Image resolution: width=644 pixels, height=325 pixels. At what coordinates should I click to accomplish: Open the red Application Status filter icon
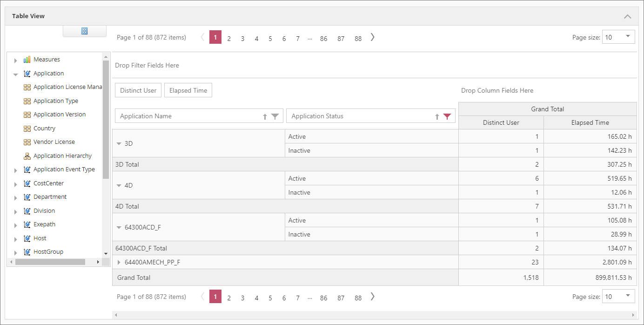click(447, 116)
